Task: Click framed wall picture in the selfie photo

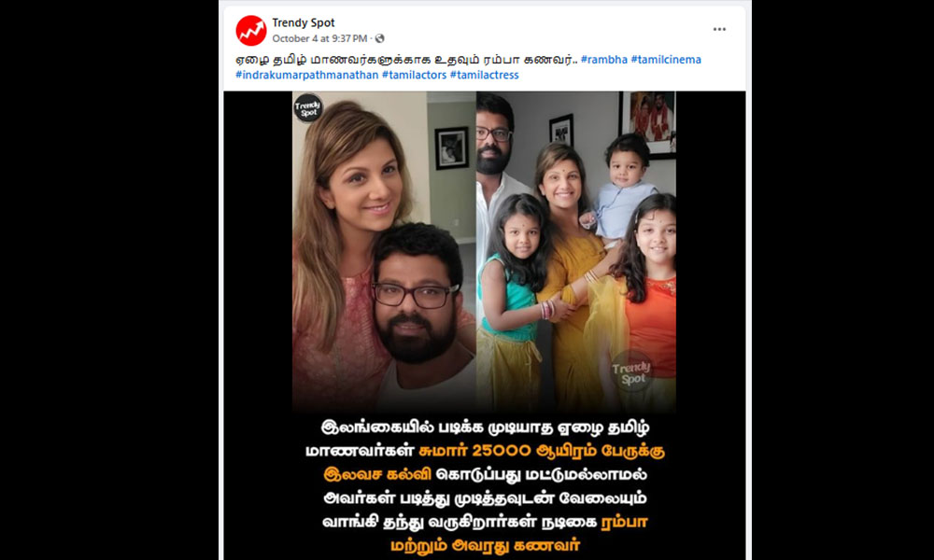Action: (451, 148)
